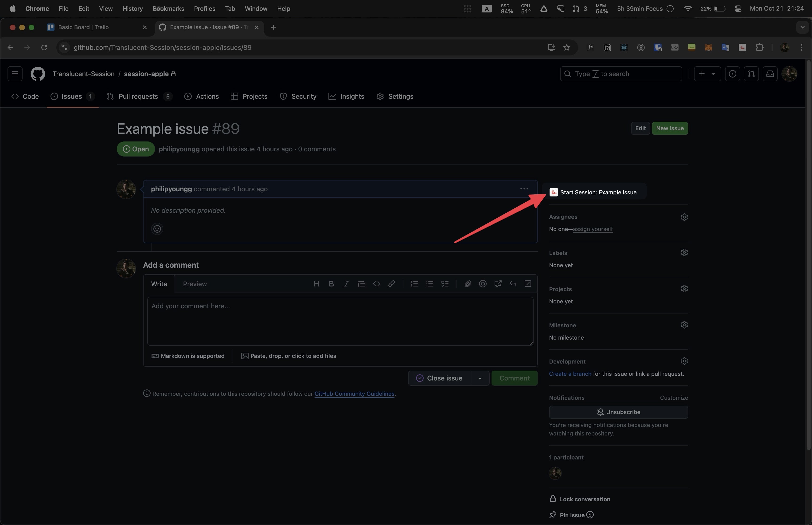
Task: Click the assign yourself link
Action: pos(592,229)
